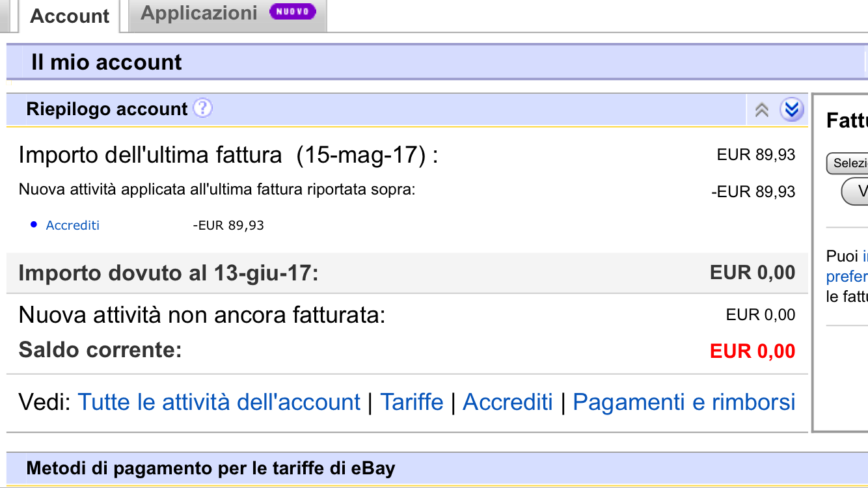
Task: Open Pagamenti e rimborsi link
Action: pyautogui.click(x=684, y=402)
